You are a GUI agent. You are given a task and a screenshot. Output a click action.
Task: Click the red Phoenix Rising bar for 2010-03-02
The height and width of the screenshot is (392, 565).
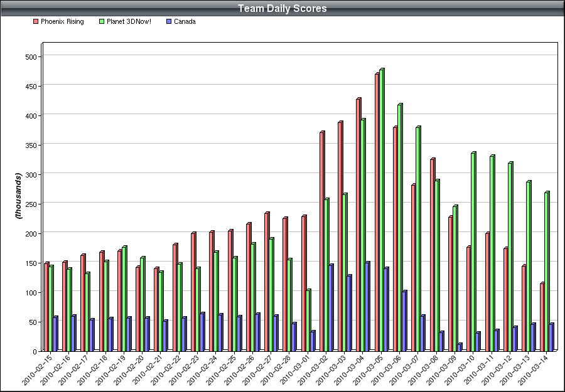(x=322, y=241)
